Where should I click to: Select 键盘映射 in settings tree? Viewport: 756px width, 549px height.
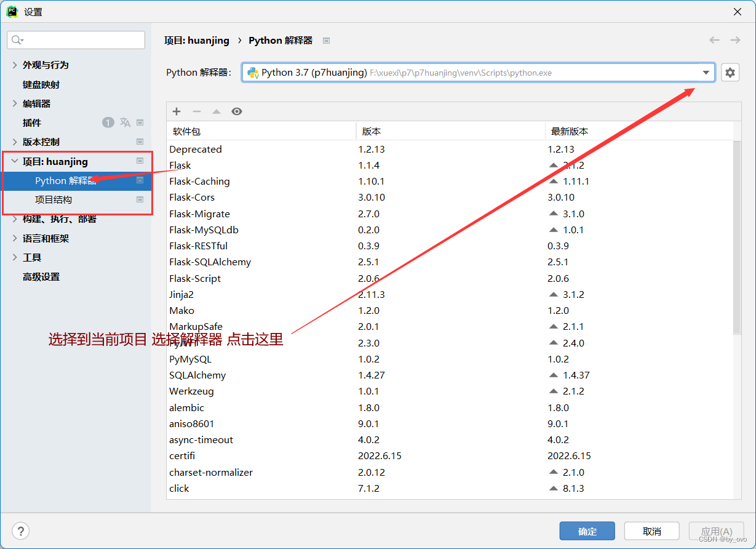point(41,84)
